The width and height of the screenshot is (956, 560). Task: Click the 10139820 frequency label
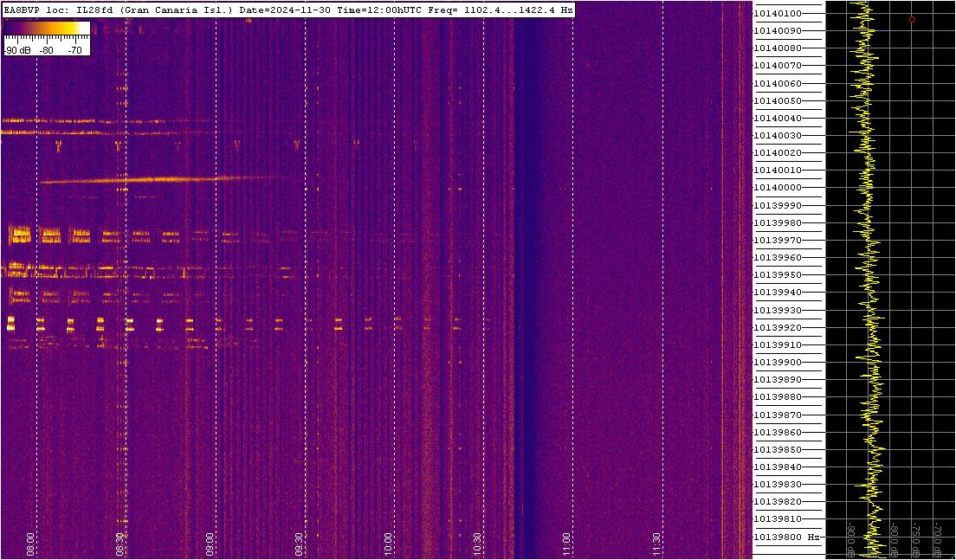[x=778, y=502]
